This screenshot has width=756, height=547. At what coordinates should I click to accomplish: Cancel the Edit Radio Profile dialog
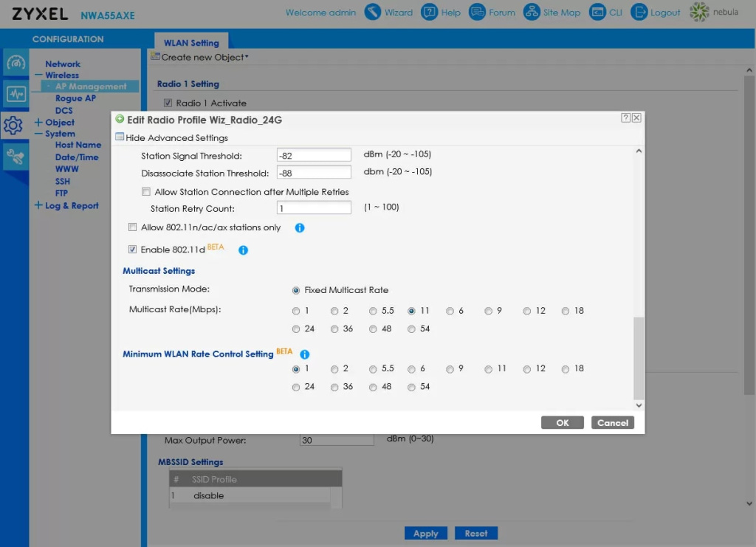(x=612, y=423)
